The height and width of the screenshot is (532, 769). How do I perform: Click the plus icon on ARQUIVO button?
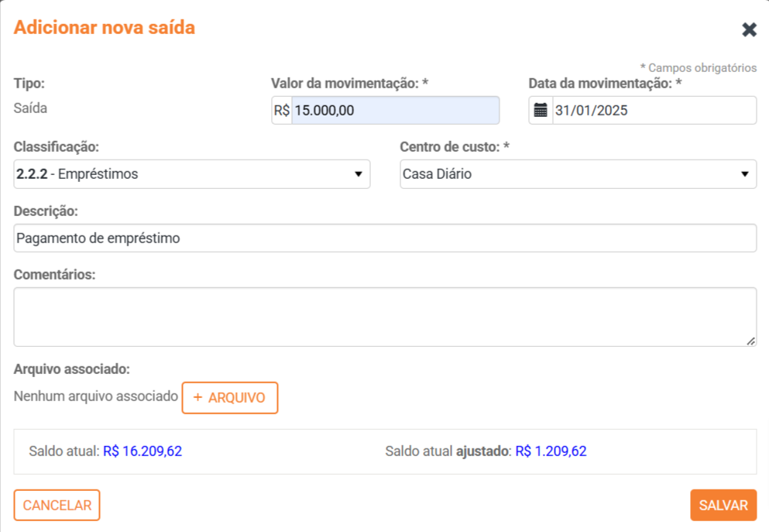(x=197, y=397)
